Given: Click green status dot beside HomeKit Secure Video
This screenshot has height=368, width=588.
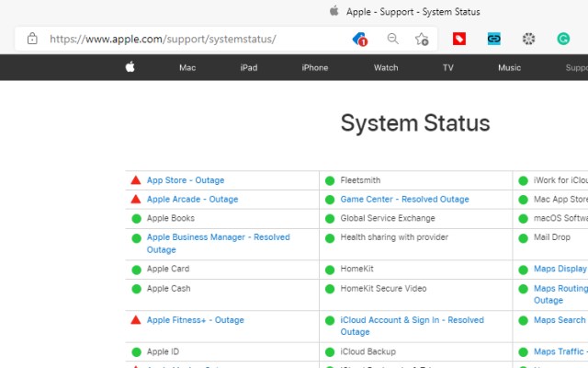Looking at the screenshot, I should (x=330, y=289).
